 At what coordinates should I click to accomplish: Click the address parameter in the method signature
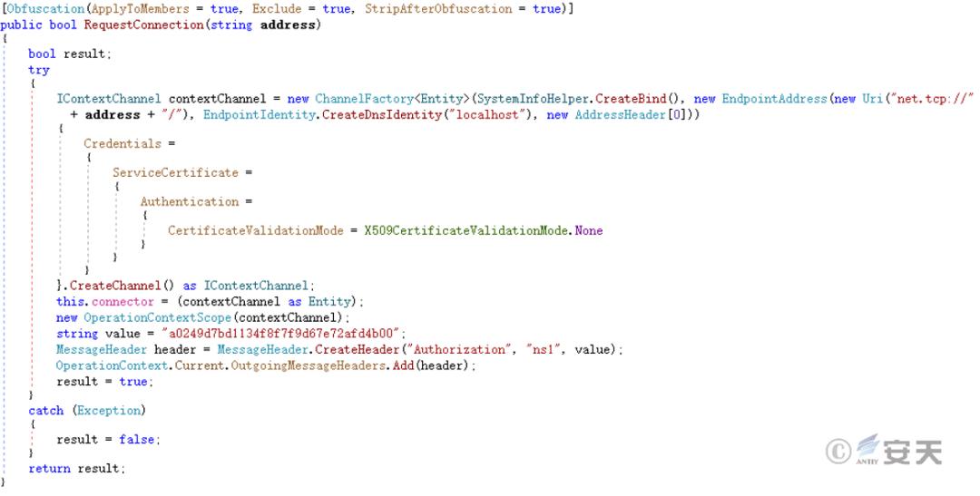[288, 25]
